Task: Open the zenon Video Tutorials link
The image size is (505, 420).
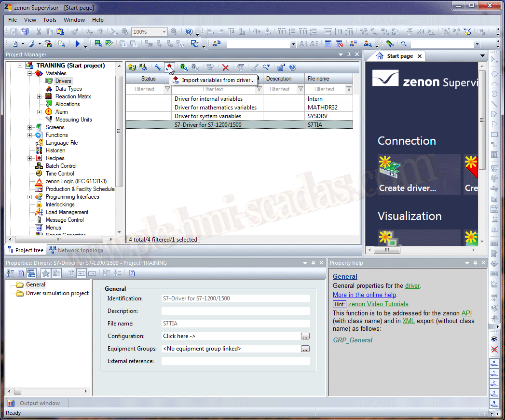Action: 378,304
